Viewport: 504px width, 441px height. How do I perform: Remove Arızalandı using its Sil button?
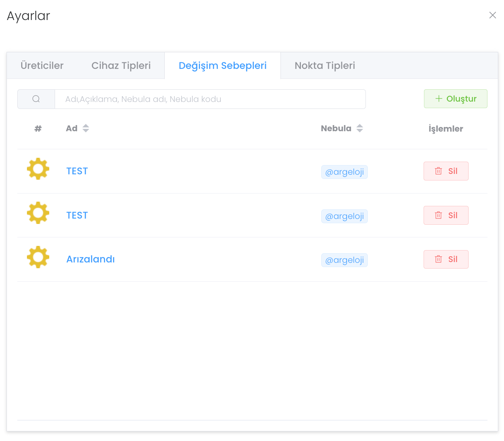(x=446, y=259)
